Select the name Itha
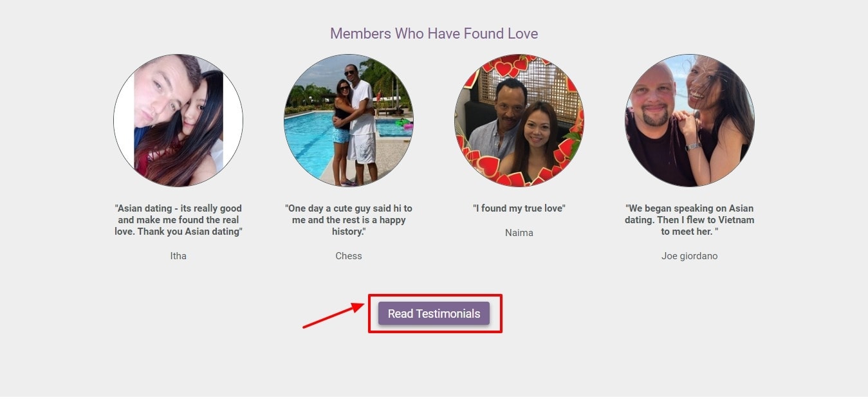Screen dimensions: 868x402 click(x=178, y=255)
